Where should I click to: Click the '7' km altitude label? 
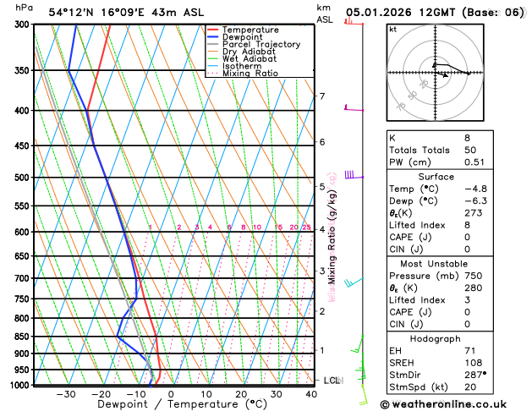(x=322, y=96)
